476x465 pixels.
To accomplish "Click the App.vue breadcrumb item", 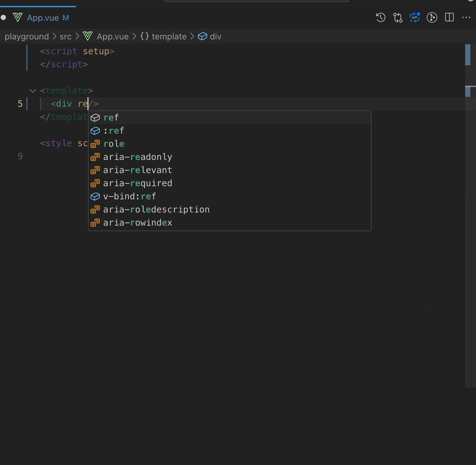I will [x=112, y=36].
